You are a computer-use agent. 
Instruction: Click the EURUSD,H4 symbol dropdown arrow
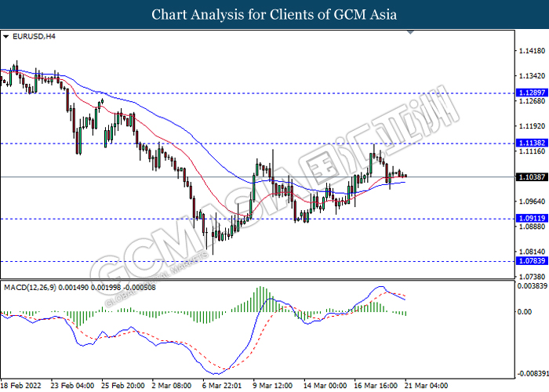(5, 36)
